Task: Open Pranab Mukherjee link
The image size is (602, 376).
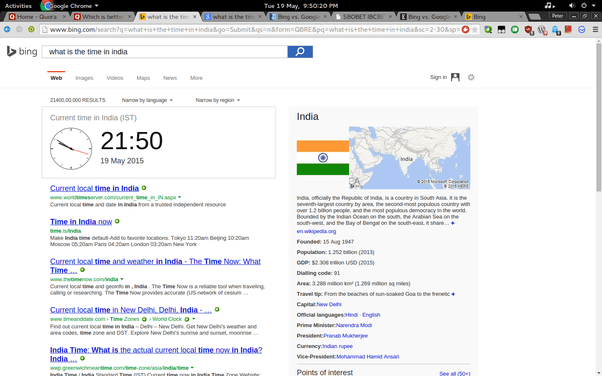Action: tap(345, 335)
